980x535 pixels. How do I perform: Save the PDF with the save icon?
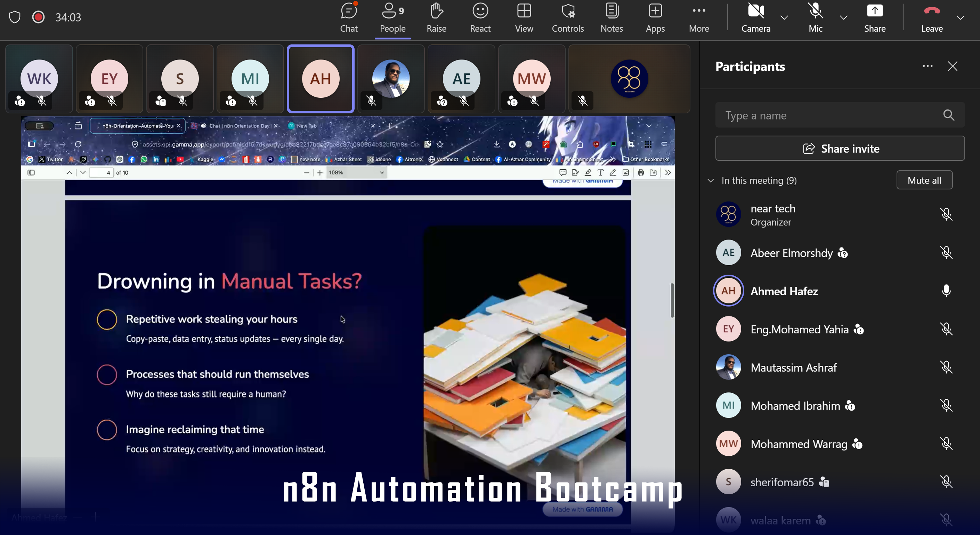[653, 173]
